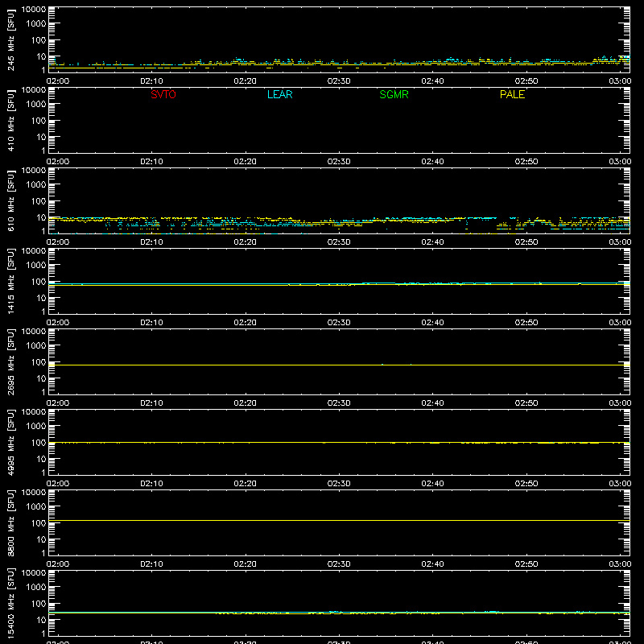Select the 8800 MHz [SFU] axis title
Screen dimensions: 644x644
pyautogui.click(x=10, y=522)
